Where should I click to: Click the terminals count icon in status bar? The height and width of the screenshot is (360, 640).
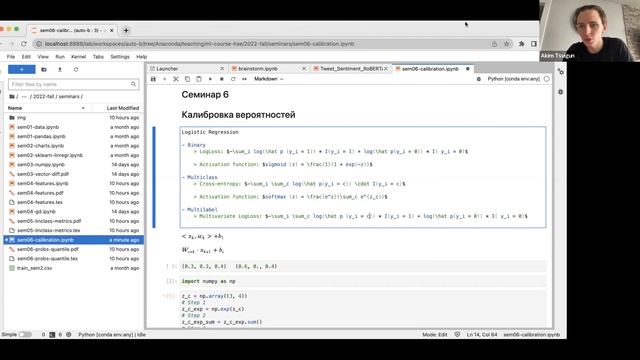(x=52, y=335)
